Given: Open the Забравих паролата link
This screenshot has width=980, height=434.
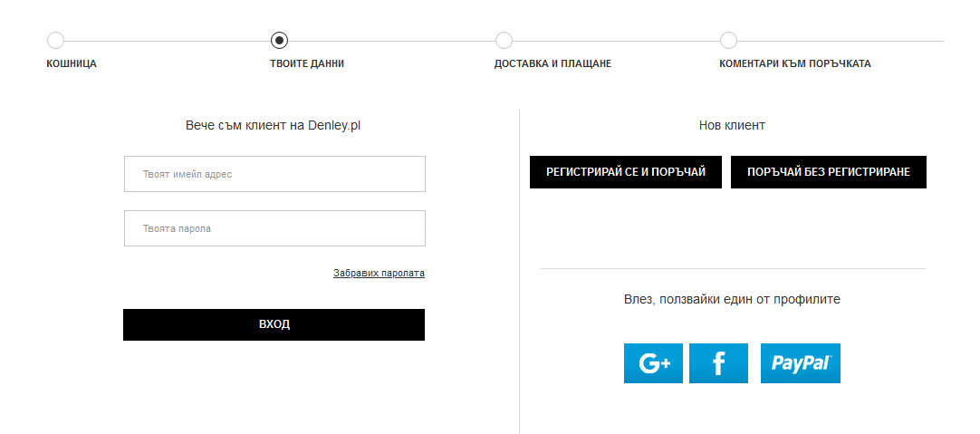Looking at the screenshot, I should tap(379, 273).
